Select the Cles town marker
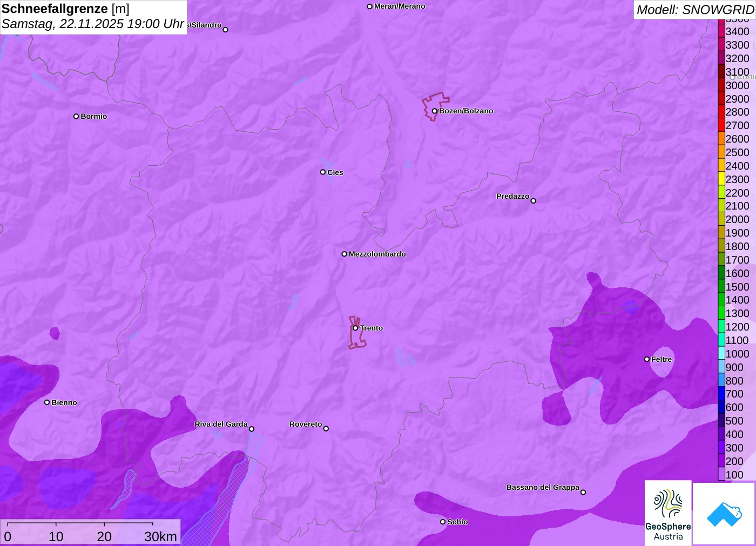756x546 pixels. (323, 172)
